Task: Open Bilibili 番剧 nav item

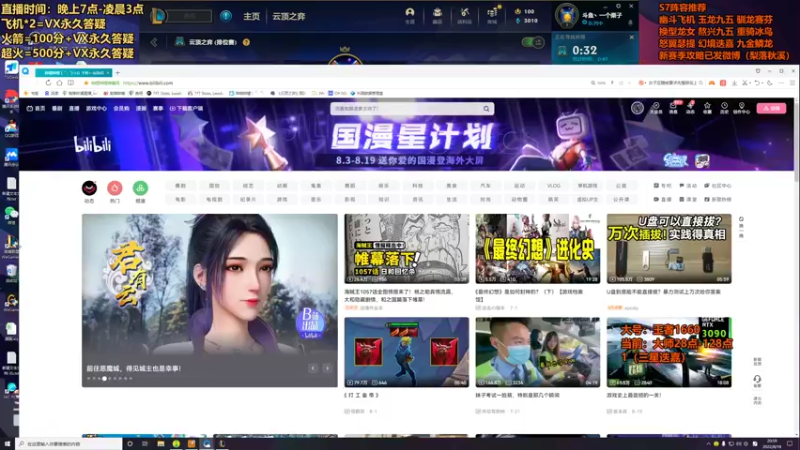Action: point(57,108)
